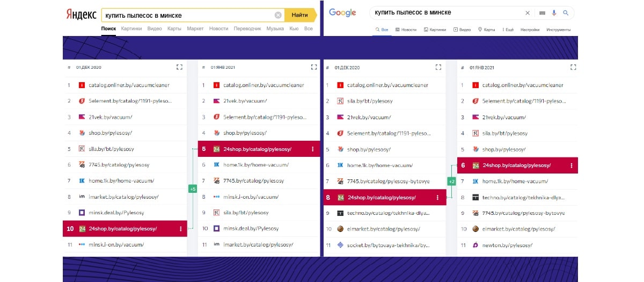Open home.1k.by/home-vacuum/ in the Yandex December list
This screenshot has height=282, width=644.
click(121, 181)
